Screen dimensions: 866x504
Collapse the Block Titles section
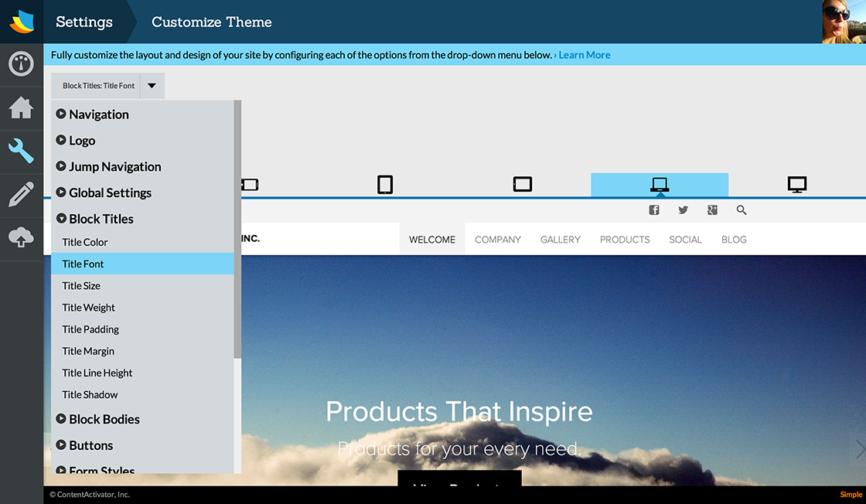point(94,219)
